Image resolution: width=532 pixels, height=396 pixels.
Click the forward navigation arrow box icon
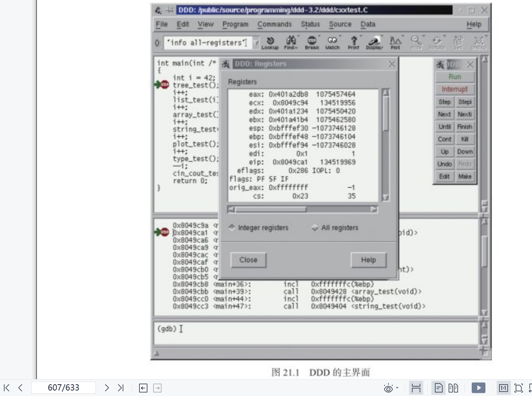(157, 388)
